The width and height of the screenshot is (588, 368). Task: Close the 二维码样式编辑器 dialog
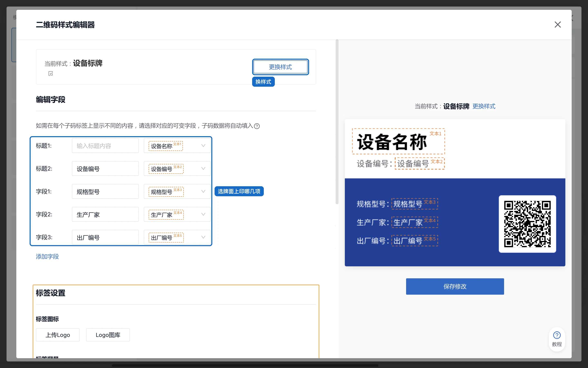point(558,25)
